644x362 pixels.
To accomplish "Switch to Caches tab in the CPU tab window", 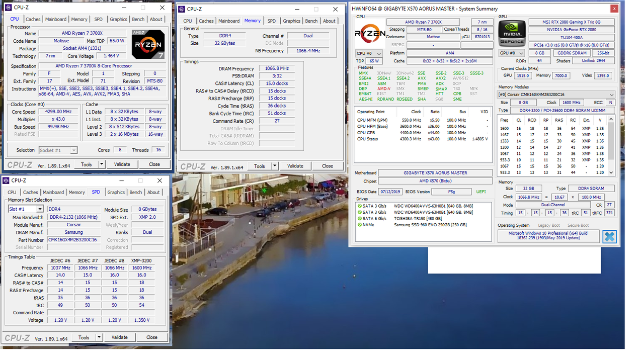I will click(33, 19).
